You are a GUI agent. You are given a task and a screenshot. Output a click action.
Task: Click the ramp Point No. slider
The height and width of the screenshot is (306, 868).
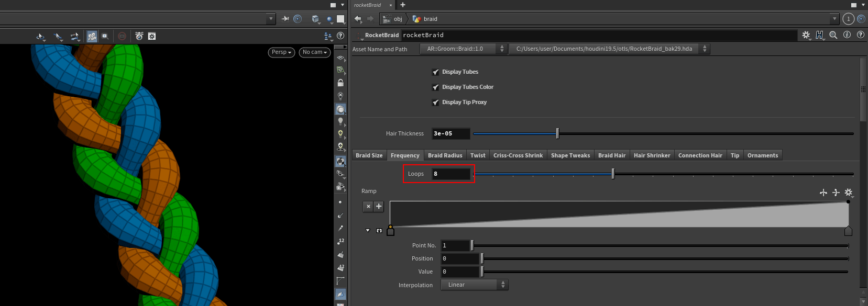pos(660,245)
